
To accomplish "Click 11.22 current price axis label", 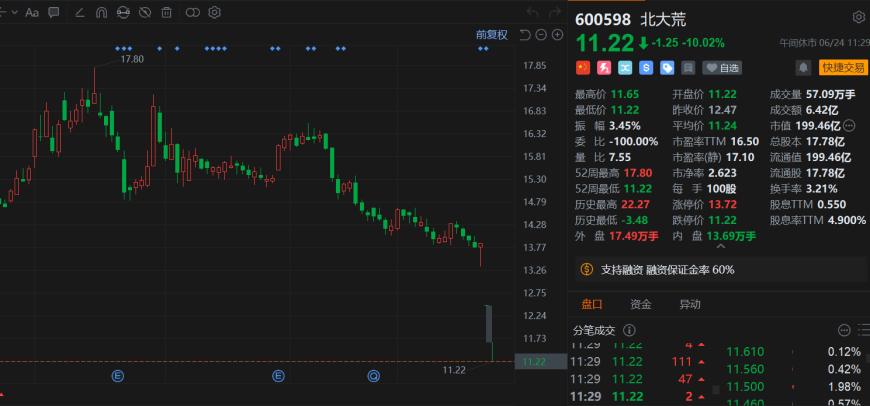I will [x=539, y=362].
